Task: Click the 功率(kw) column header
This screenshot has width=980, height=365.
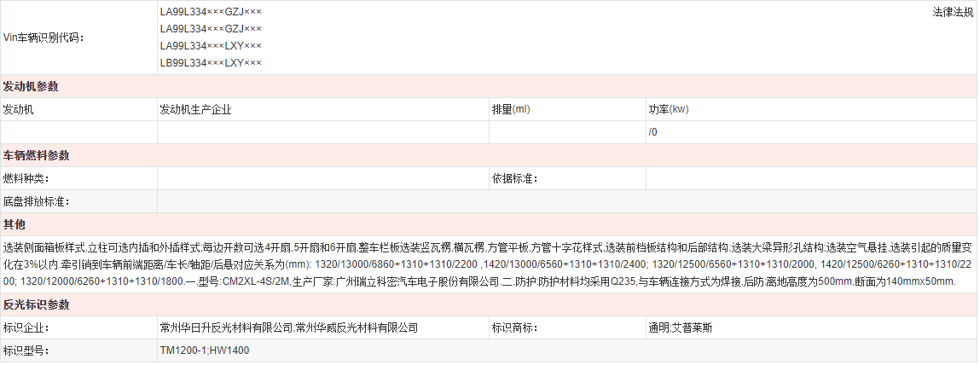Action: point(669,110)
